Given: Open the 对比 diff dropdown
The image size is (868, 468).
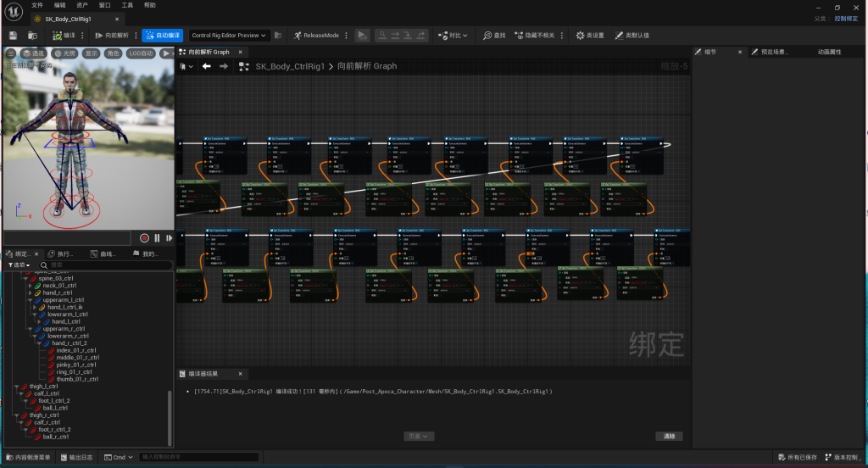Looking at the screenshot, I should click(x=453, y=36).
